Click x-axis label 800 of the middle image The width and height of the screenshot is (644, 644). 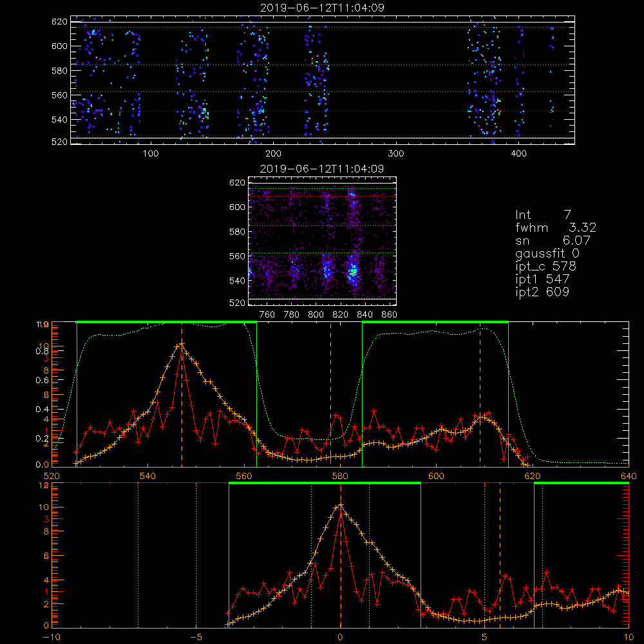(316, 315)
